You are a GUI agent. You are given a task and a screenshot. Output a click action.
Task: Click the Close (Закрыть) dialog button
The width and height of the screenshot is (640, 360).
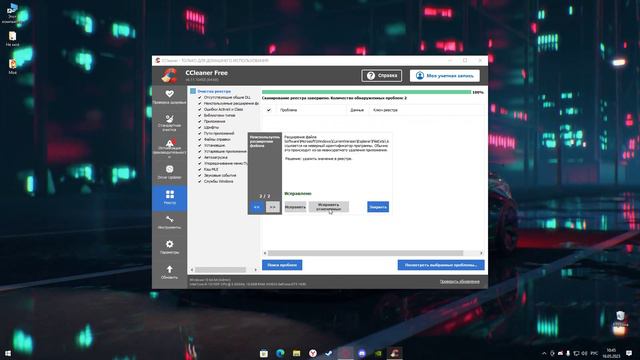(378, 207)
